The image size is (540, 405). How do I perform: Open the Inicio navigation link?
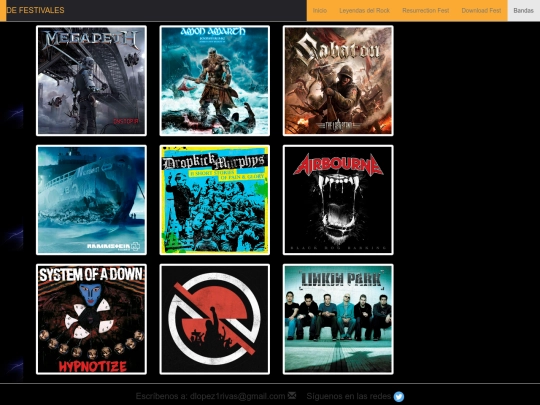click(x=320, y=10)
